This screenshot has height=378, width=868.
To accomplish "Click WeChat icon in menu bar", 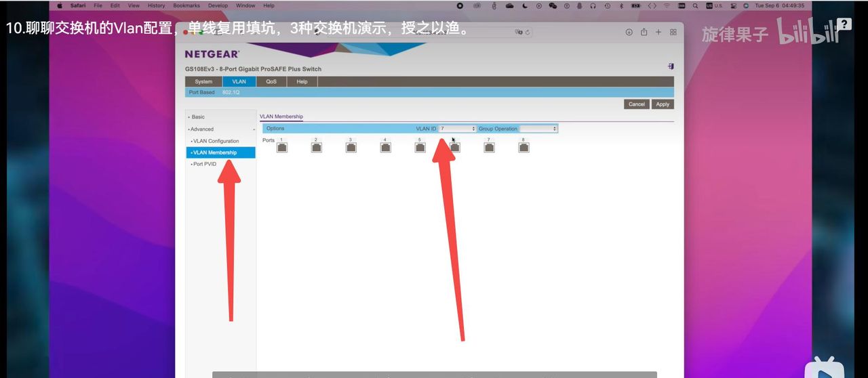I will (x=553, y=5).
